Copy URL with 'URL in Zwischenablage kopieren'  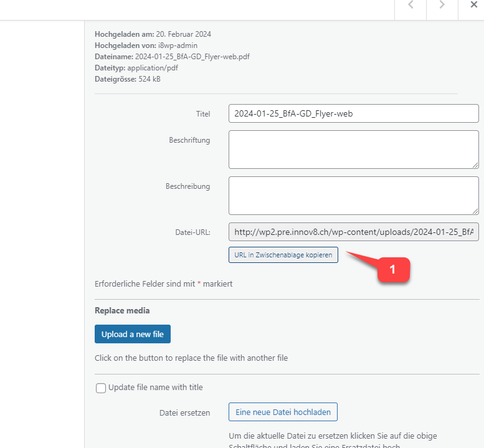(283, 255)
